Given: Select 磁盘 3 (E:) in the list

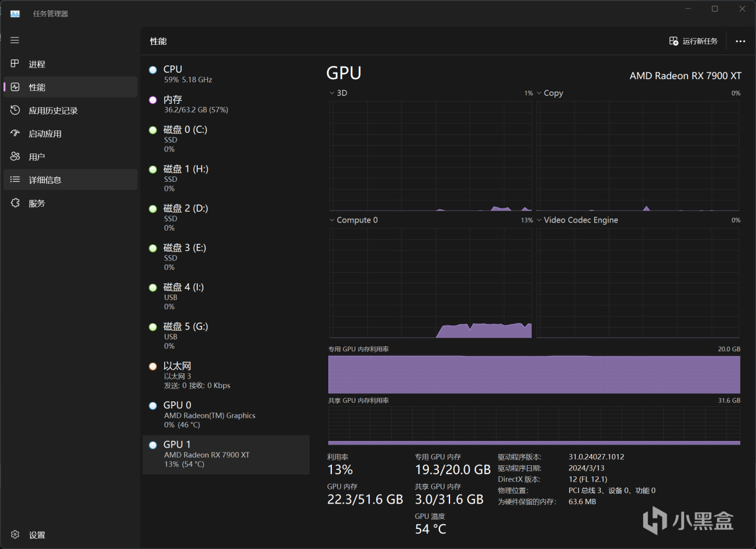Looking at the screenshot, I should (226, 257).
